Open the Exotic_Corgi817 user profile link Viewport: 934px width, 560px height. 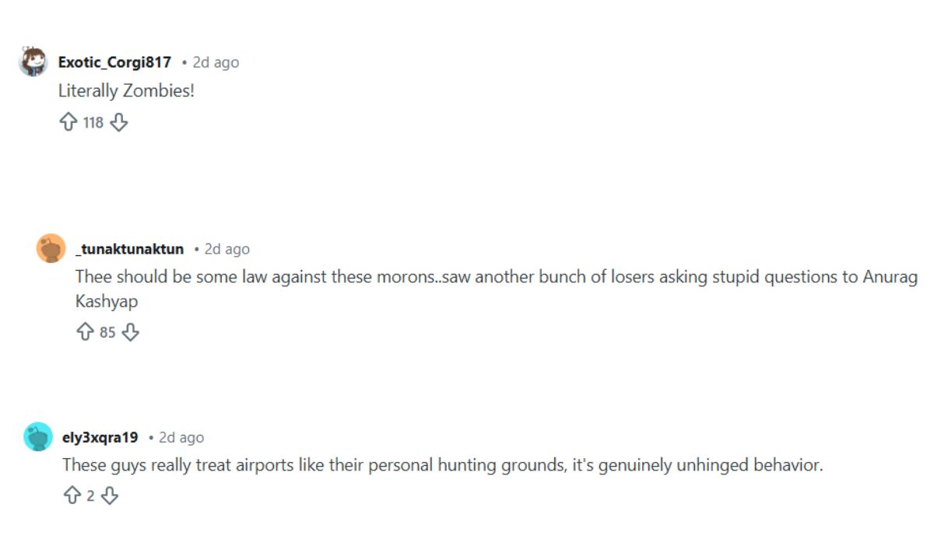[x=114, y=62]
